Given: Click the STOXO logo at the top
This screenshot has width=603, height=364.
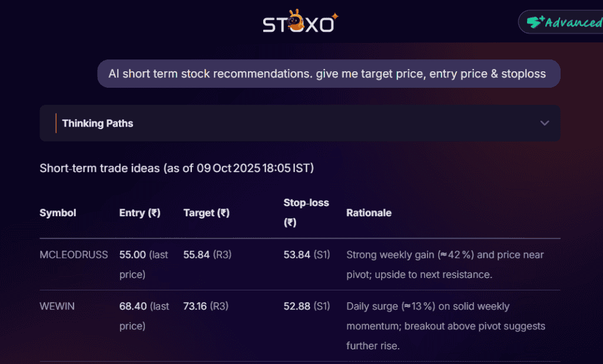Looking at the screenshot, I should click(300, 23).
